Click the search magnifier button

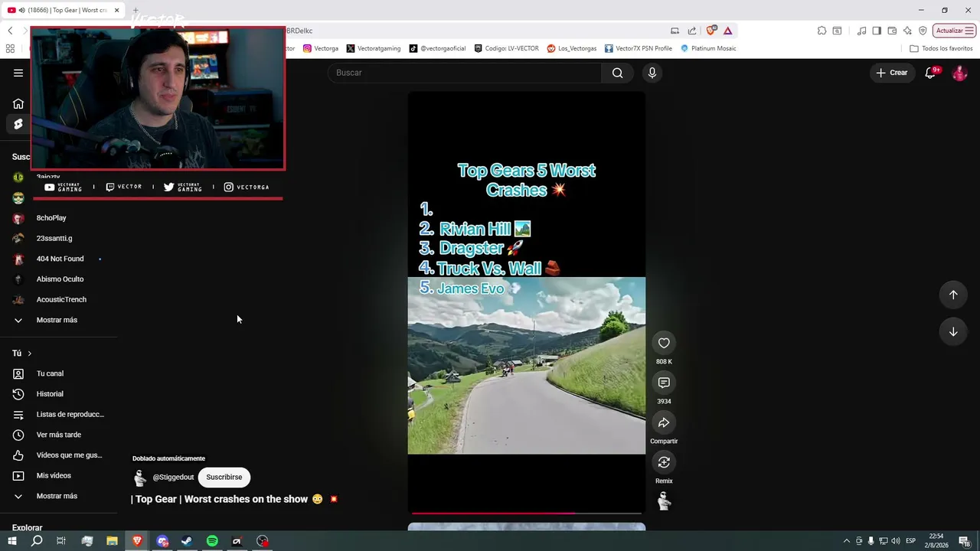point(617,73)
